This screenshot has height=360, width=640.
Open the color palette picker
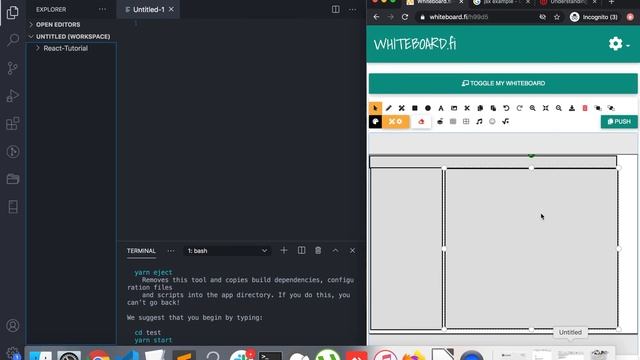point(376,122)
